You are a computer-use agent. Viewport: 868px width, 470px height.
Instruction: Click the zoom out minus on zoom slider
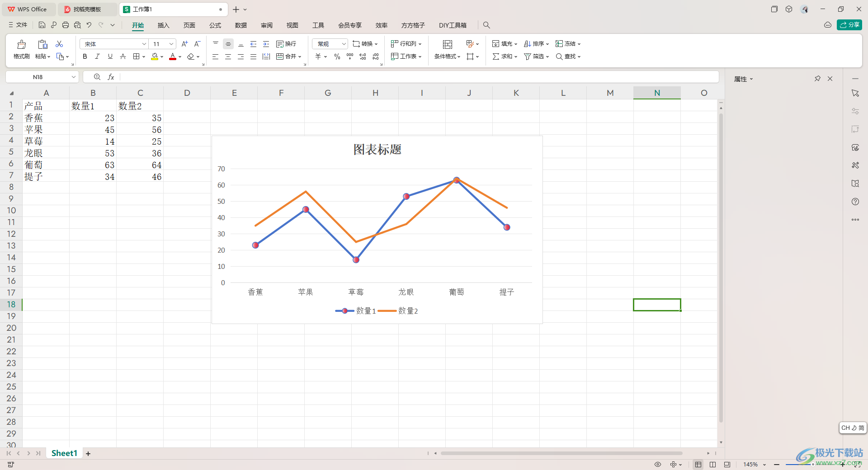click(x=777, y=465)
